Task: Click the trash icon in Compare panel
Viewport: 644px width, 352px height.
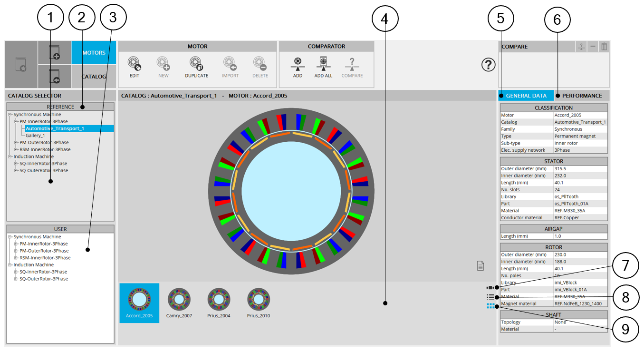Action: coord(604,47)
